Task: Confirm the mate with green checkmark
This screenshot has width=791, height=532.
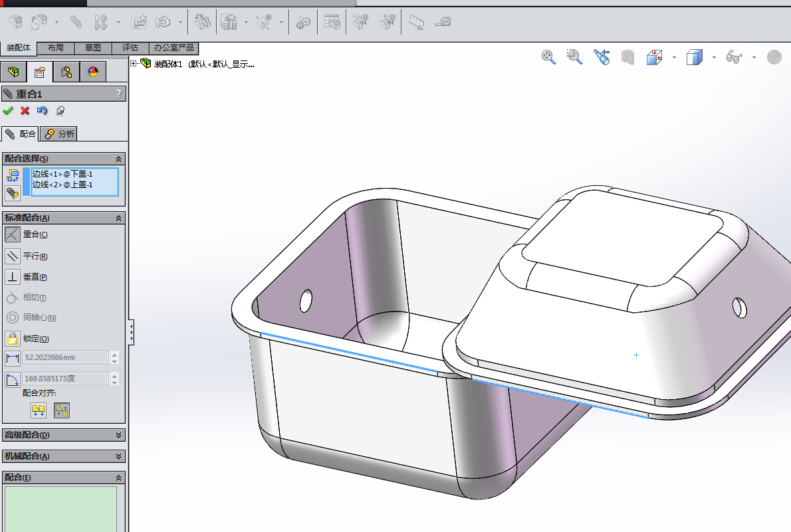Action: (8, 110)
